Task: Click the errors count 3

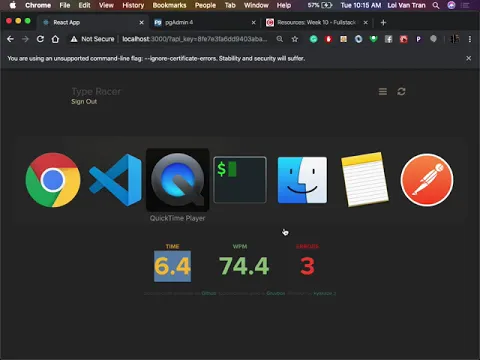Action: pyautogui.click(x=307, y=266)
